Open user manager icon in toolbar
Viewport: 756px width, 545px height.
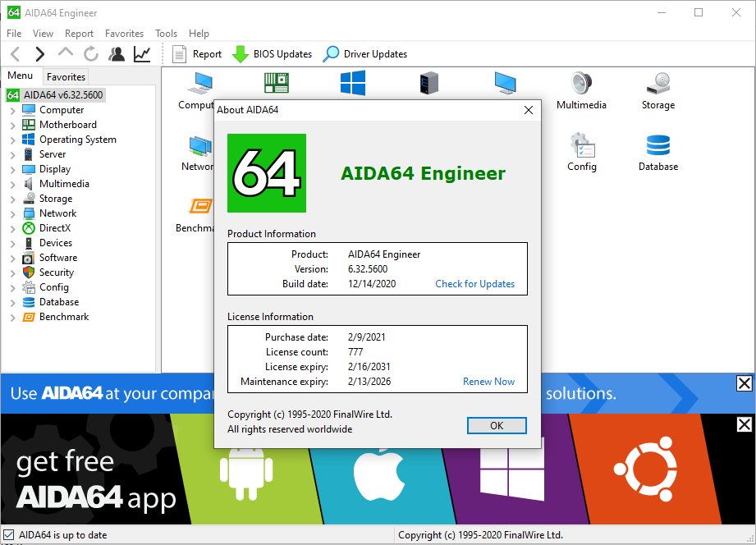117,54
